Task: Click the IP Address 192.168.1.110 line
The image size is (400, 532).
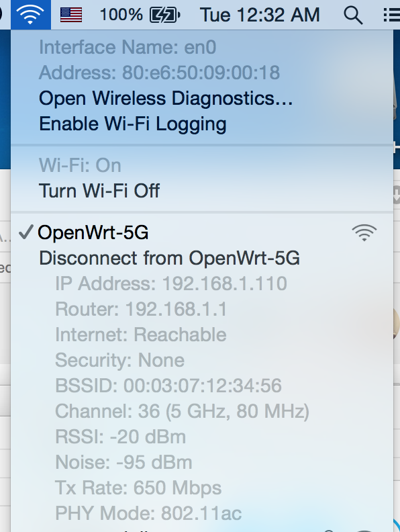Action: [171, 283]
